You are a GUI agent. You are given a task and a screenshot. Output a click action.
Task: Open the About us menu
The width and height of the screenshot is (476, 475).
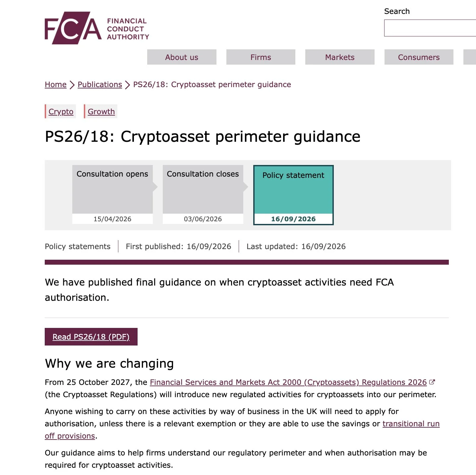pyautogui.click(x=182, y=57)
